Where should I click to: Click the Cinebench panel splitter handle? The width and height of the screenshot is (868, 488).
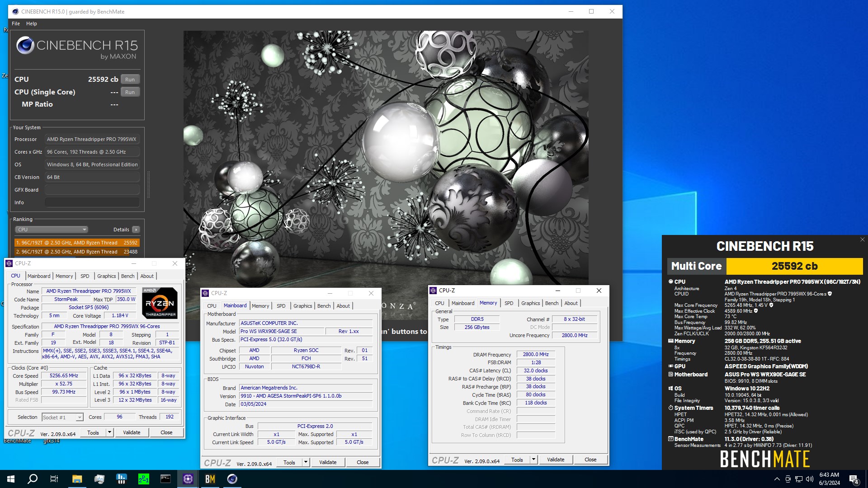[x=148, y=184]
